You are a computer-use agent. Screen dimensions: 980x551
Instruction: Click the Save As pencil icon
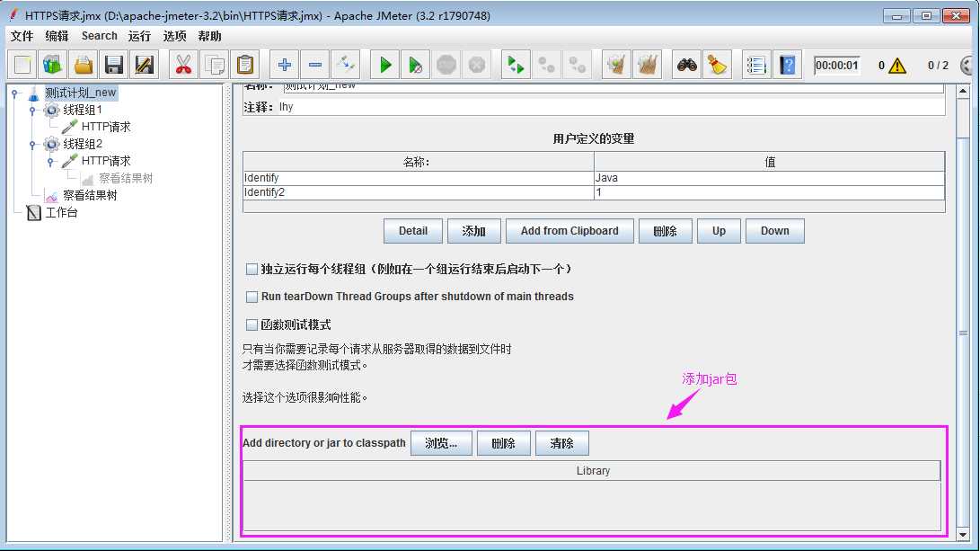(145, 65)
